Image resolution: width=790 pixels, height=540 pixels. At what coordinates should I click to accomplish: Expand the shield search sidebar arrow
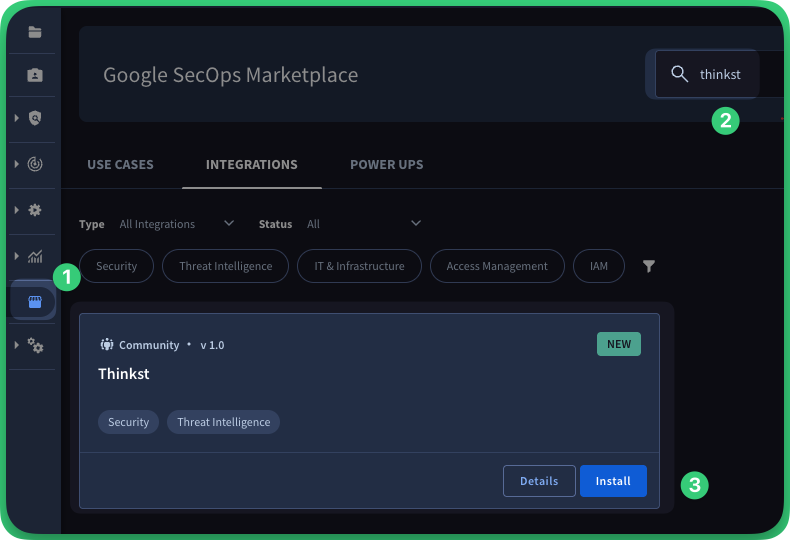coord(17,118)
